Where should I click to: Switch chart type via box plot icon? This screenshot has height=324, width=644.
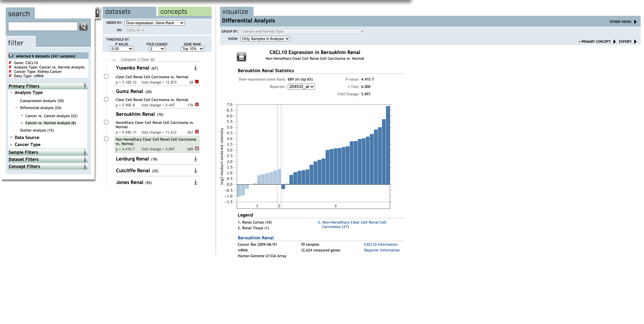[x=241, y=57]
